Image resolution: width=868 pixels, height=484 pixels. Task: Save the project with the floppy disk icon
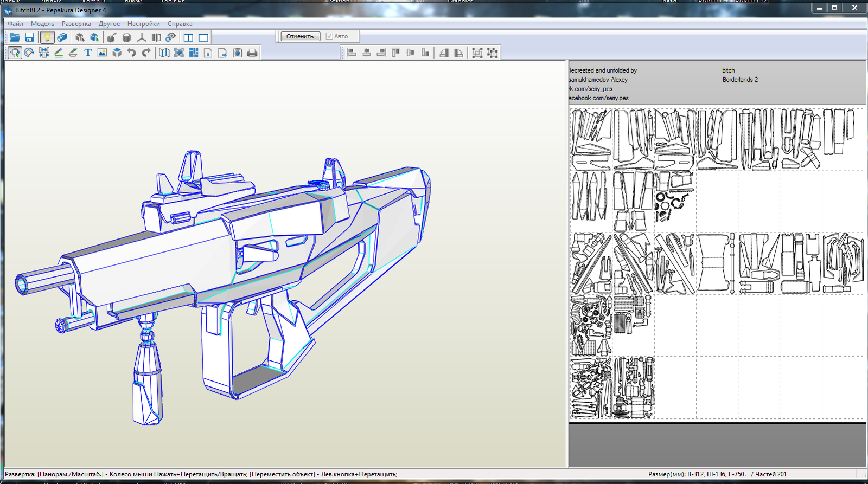[29, 37]
